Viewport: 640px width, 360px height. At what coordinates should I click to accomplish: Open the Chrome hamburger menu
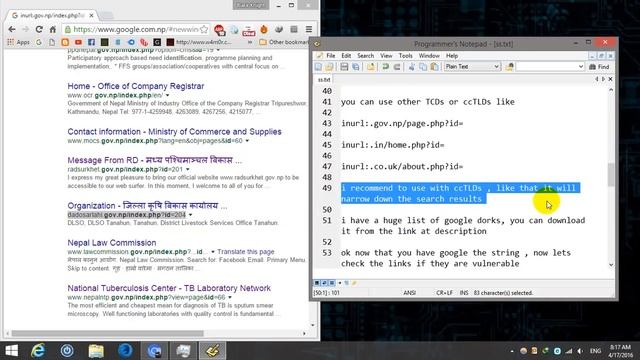pyautogui.click(x=309, y=29)
